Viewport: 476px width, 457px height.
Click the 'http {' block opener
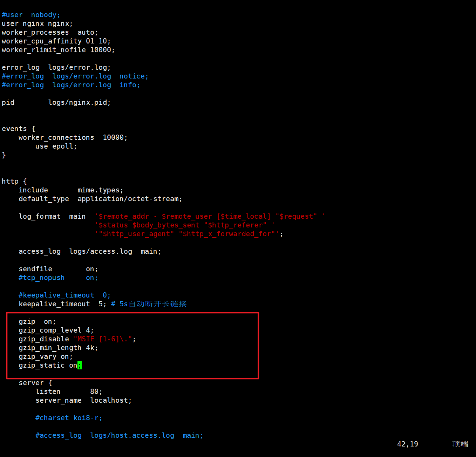click(14, 182)
